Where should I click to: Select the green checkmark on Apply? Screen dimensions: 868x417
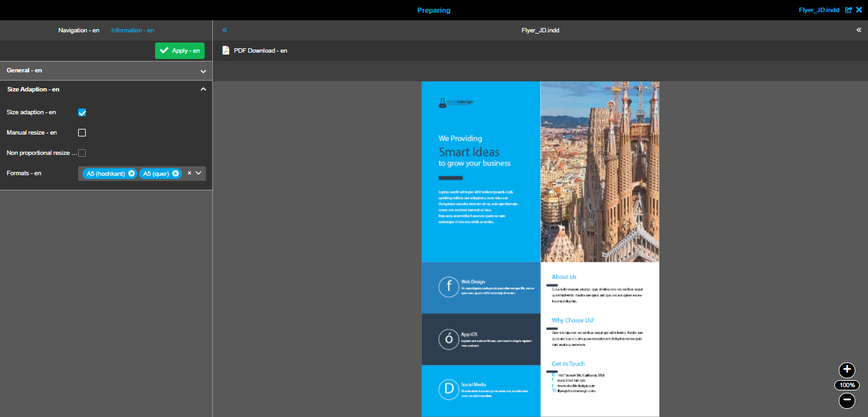click(163, 50)
